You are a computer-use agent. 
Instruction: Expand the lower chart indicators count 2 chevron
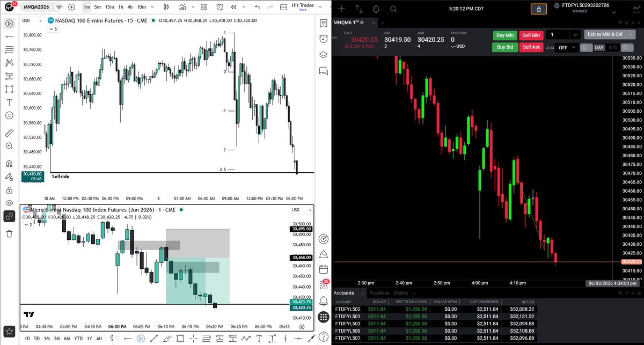click(x=28, y=225)
